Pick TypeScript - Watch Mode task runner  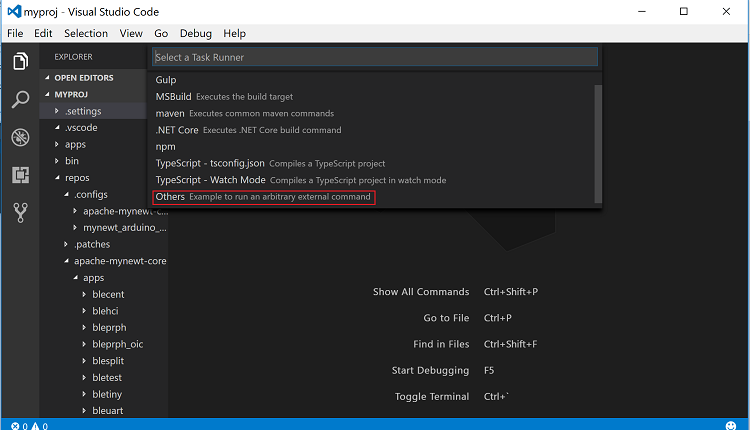(x=210, y=180)
